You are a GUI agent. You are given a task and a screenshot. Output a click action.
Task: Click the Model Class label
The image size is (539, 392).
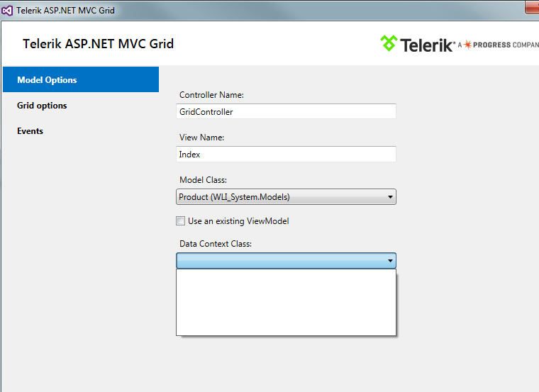[x=203, y=180]
